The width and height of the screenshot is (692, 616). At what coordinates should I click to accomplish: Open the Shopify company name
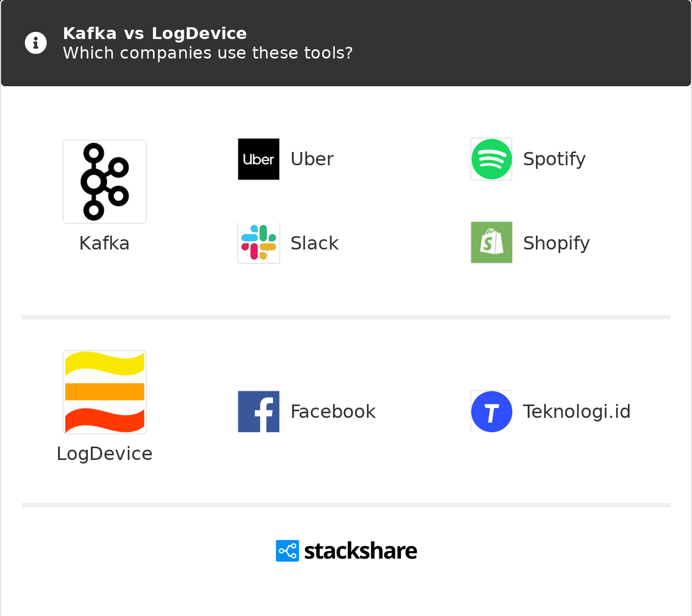point(556,244)
